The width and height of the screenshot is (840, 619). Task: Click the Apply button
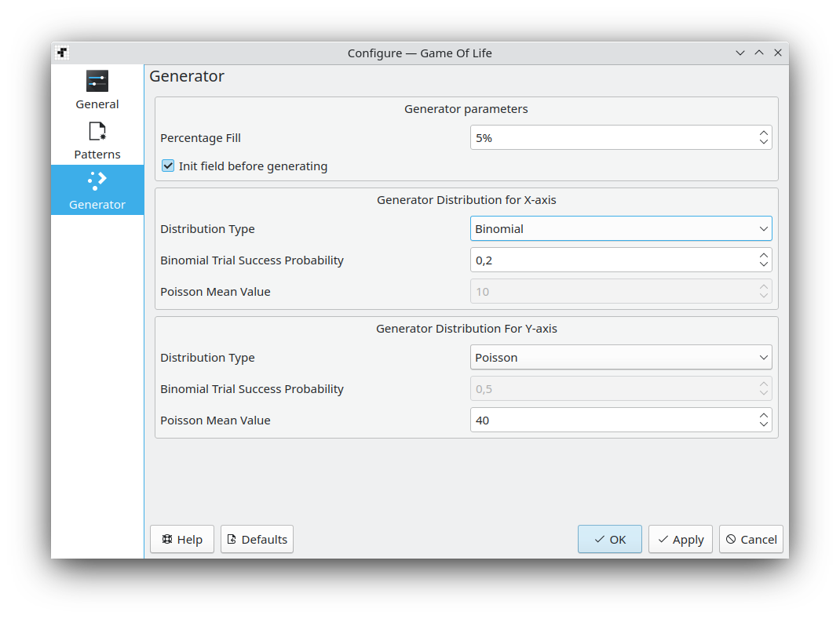point(681,539)
